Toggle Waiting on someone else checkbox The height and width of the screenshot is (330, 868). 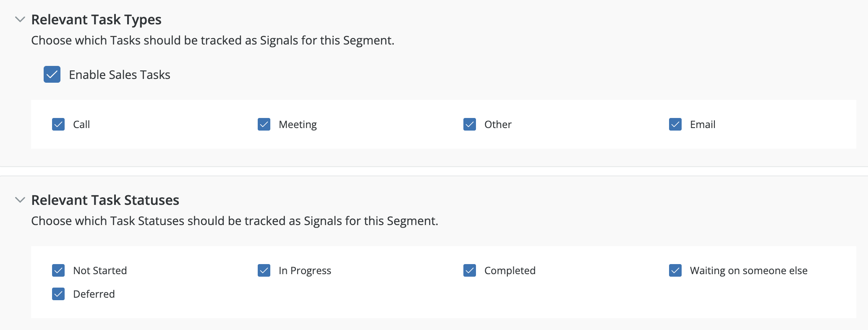pos(675,270)
